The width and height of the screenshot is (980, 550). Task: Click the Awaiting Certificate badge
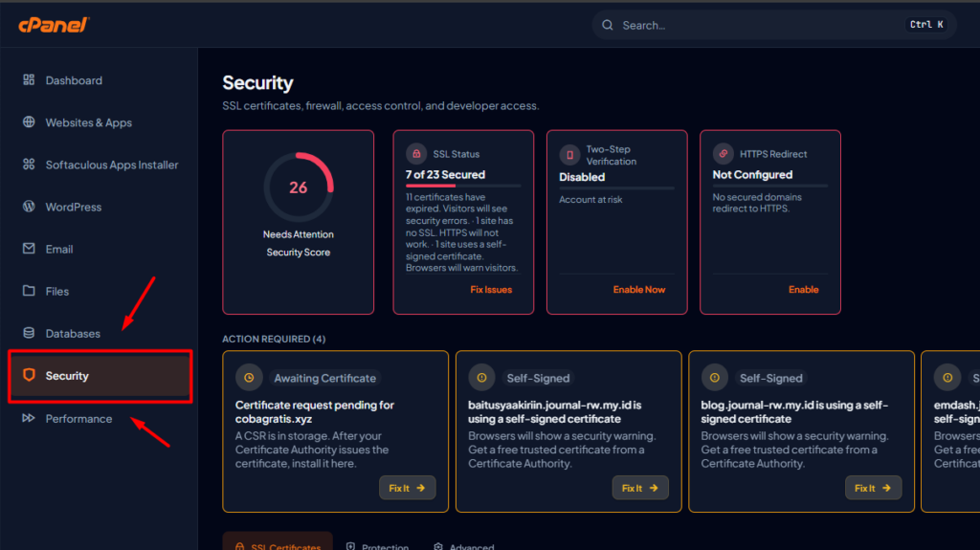pos(325,378)
